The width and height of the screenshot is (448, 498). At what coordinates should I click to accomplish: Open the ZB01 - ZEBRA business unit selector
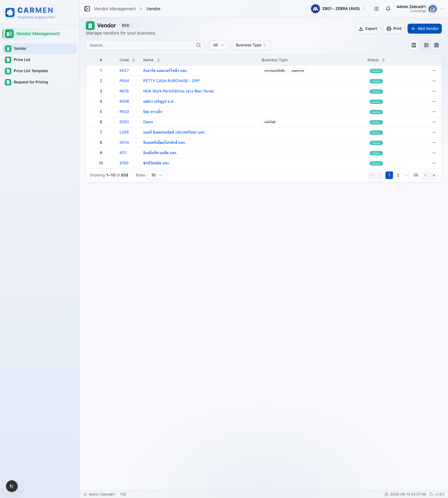tap(338, 9)
